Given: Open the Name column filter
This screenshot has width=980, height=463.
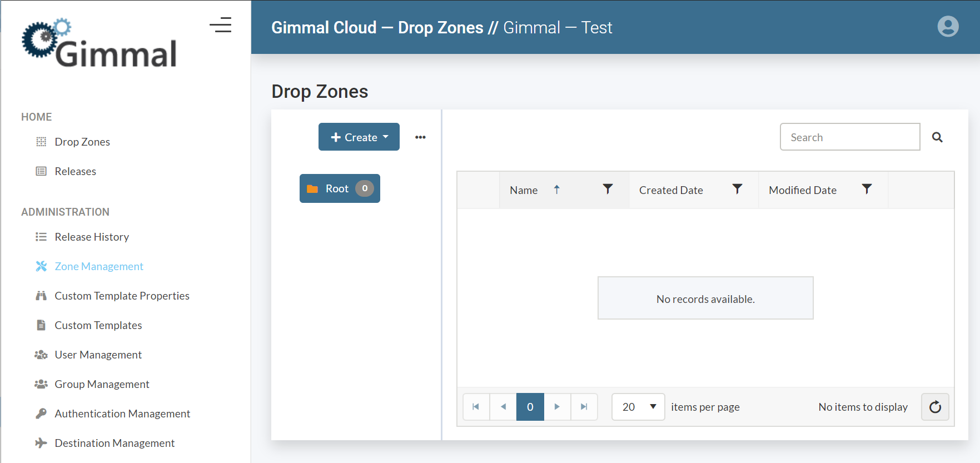Looking at the screenshot, I should 608,190.
